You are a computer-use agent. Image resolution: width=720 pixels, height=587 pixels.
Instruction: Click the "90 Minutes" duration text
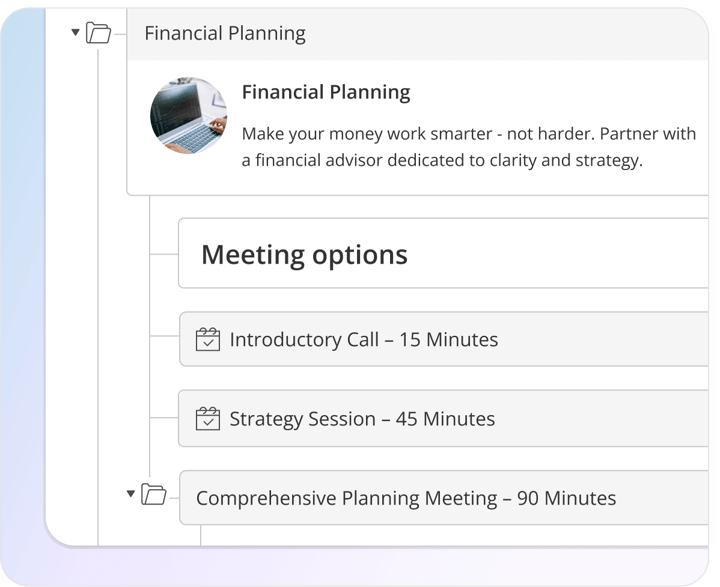[x=567, y=497]
